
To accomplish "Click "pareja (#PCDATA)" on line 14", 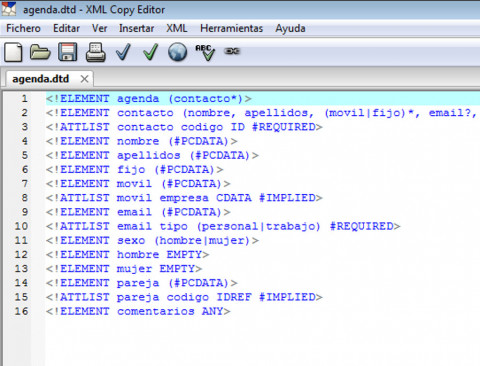I will click(x=172, y=283).
